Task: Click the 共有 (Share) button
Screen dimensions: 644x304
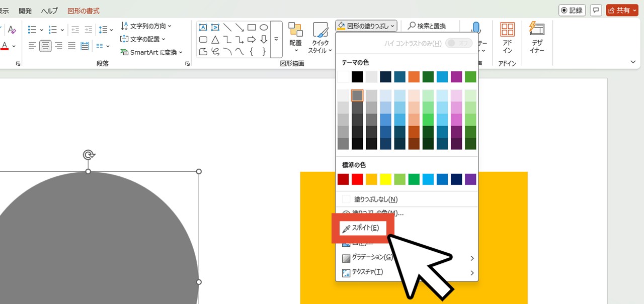Action: [622, 10]
